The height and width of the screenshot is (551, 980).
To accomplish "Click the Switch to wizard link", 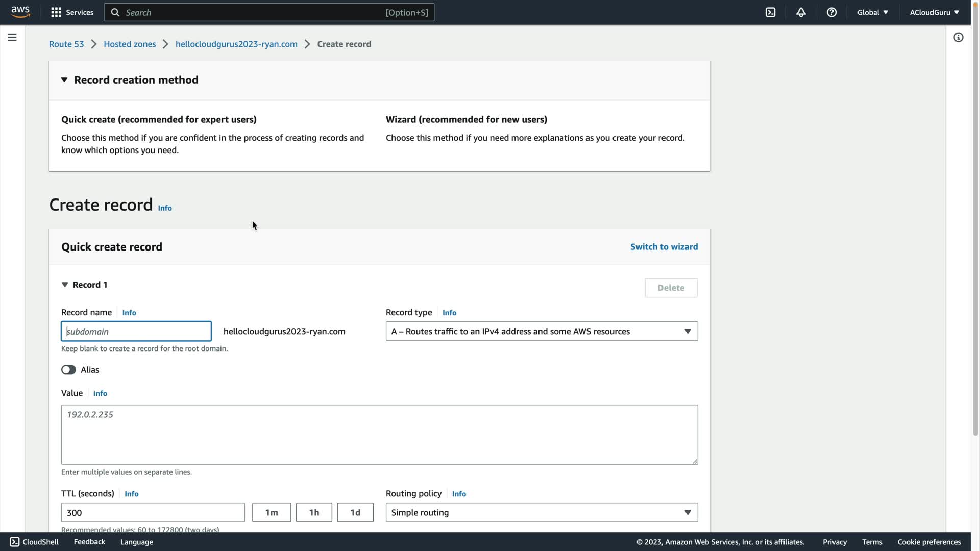I will [664, 246].
